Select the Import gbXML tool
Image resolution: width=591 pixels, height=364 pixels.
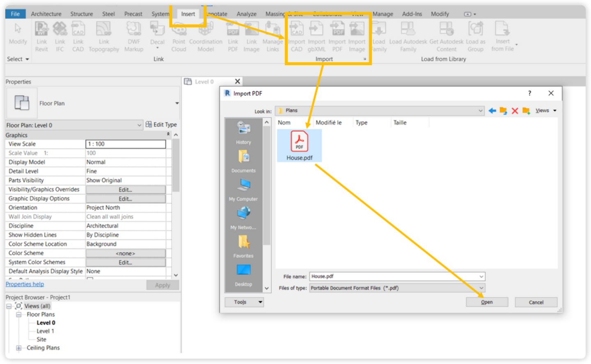316,37
